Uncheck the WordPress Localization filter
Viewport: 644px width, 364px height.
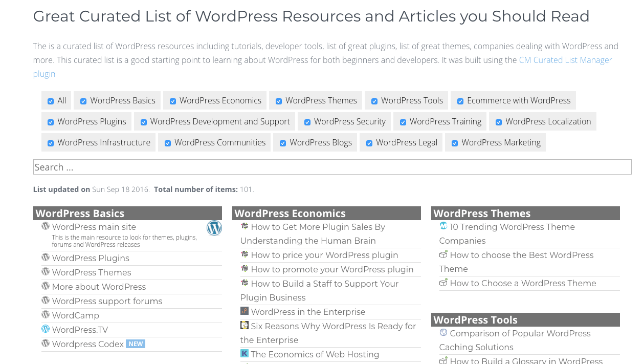(x=499, y=121)
